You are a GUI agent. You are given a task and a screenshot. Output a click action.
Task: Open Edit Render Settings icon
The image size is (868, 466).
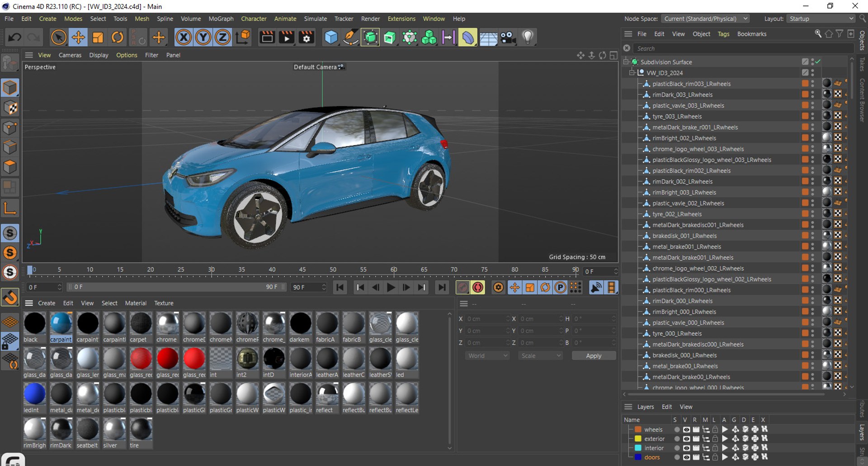tap(307, 38)
